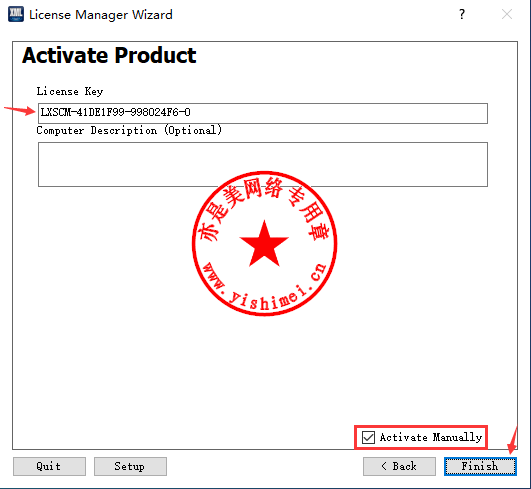Go to the previous step with Back
This screenshot has width=531, height=489.
(x=399, y=466)
